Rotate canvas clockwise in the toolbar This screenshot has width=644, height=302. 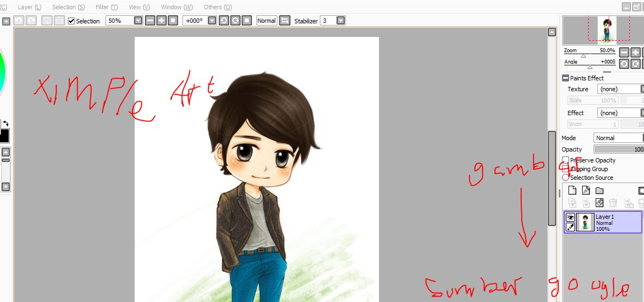pyautogui.click(x=235, y=21)
